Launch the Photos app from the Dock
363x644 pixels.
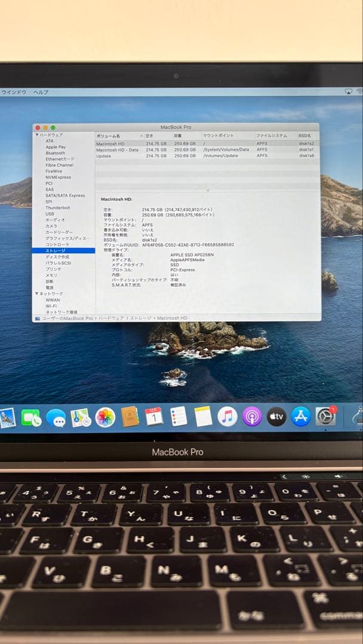tap(105, 417)
